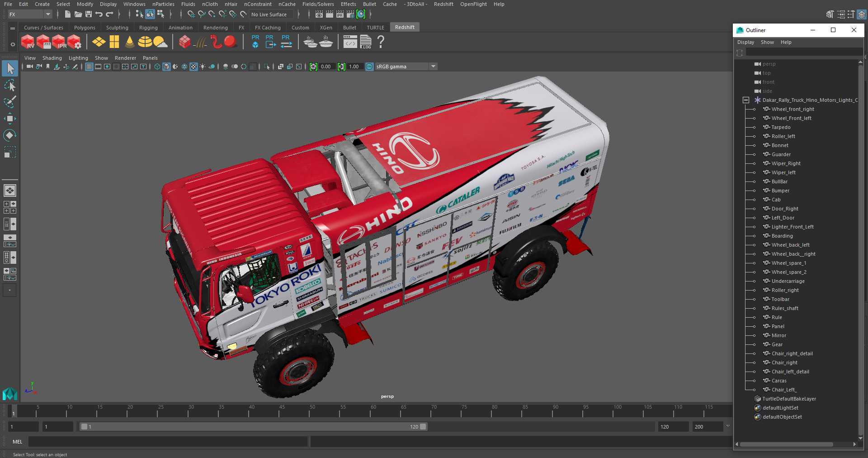This screenshot has width=868, height=458.
Task: Switch to the Rigging shelf tab
Action: tap(148, 28)
